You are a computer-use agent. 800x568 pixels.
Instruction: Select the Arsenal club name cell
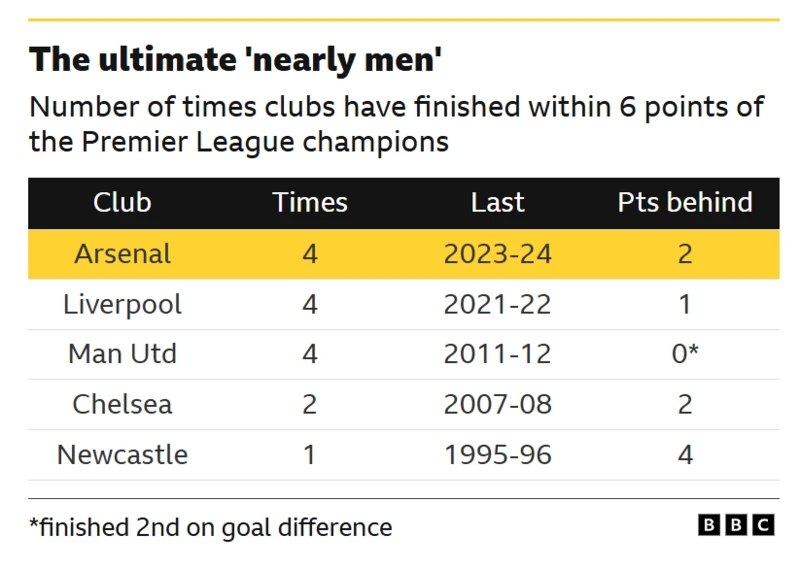(x=122, y=254)
